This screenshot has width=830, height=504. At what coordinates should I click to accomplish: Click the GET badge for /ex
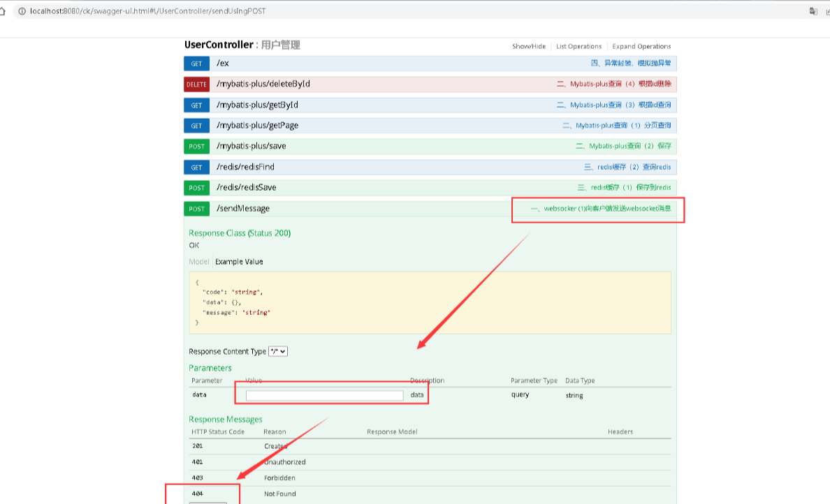click(196, 64)
